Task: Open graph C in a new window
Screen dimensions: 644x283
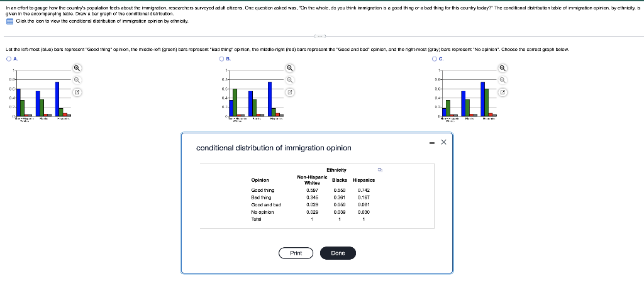Action: click(x=503, y=92)
